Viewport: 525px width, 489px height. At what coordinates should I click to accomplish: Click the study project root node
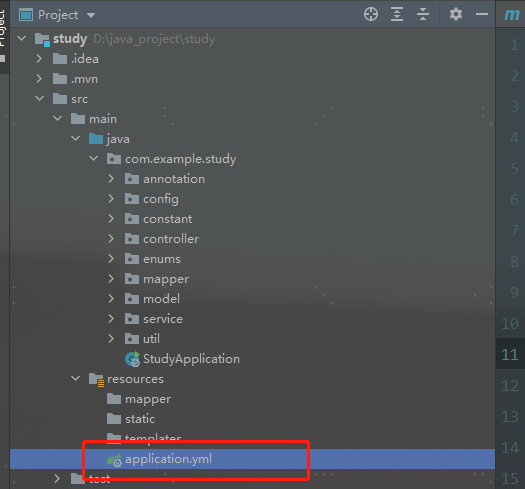(x=70, y=39)
